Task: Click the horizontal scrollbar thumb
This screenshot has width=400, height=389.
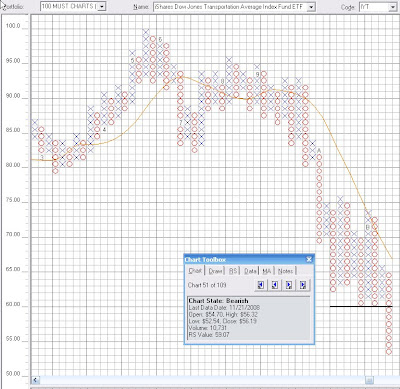Action: pyautogui.click(x=369, y=380)
